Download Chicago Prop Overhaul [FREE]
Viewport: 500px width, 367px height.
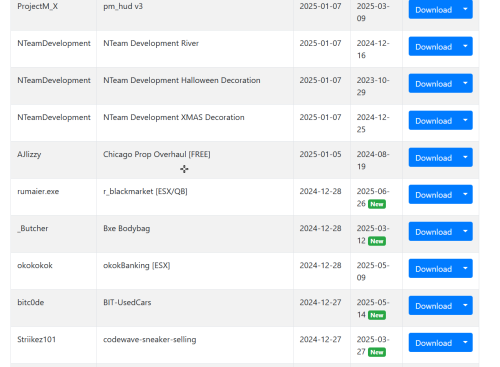click(433, 157)
